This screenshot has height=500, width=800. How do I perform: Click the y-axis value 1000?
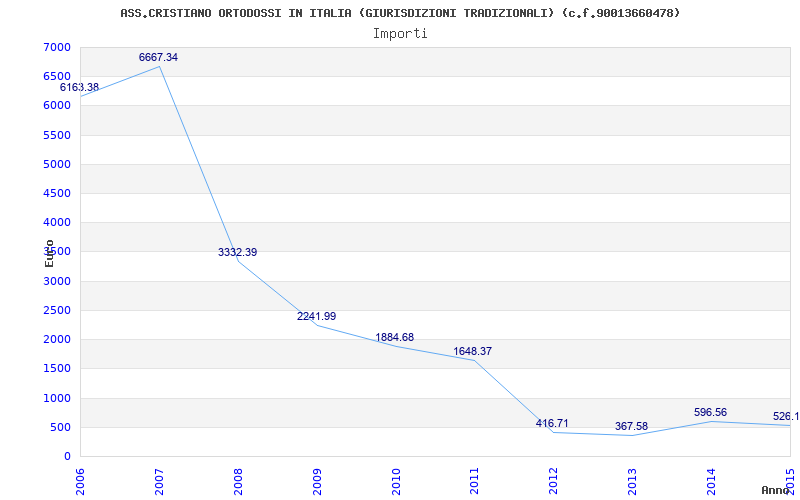click(x=57, y=398)
